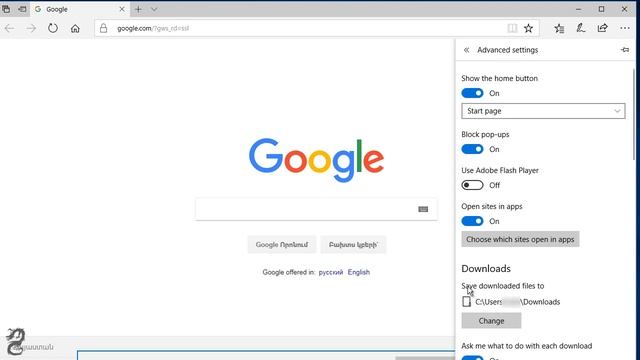Screen dimensions: 640x360
Task: Click the Downloads folder path text
Action: (518, 302)
